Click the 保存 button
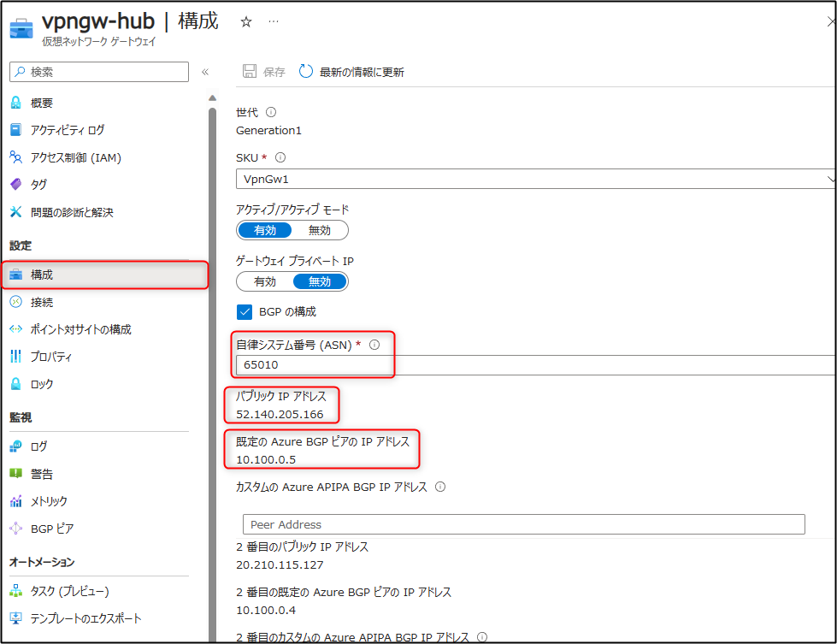This screenshot has height=644, width=837. click(x=263, y=72)
